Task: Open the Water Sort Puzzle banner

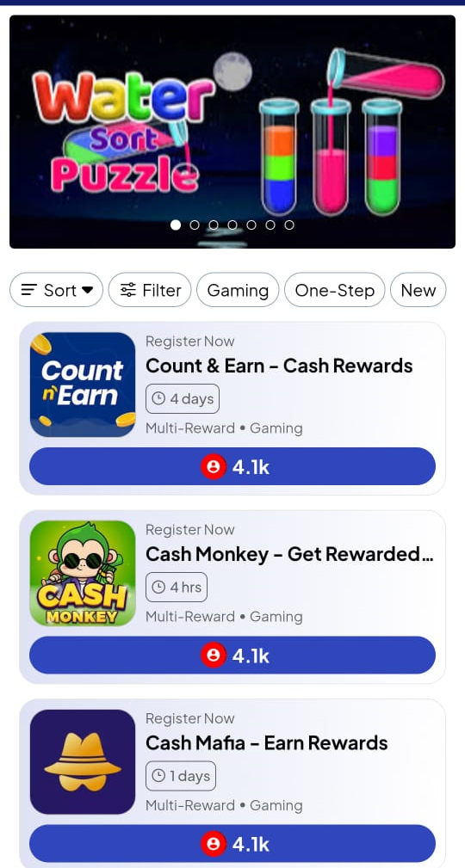Action: pyautogui.click(x=232, y=132)
